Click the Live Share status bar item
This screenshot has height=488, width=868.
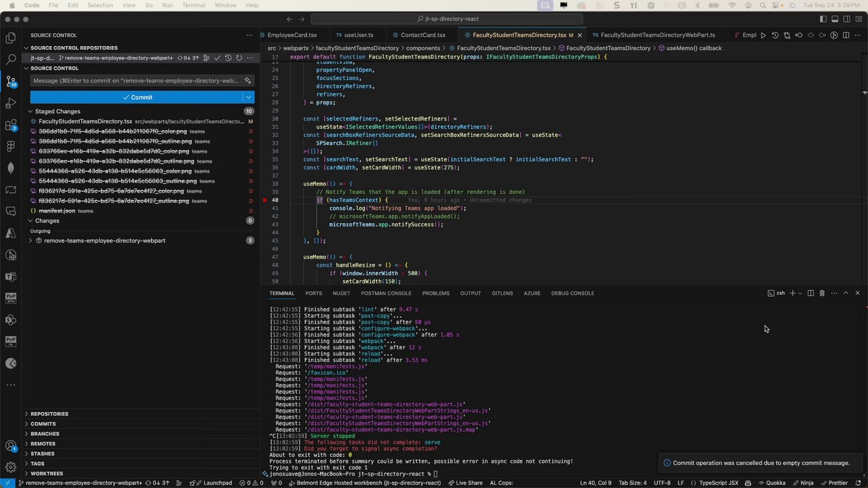tap(465, 483)
